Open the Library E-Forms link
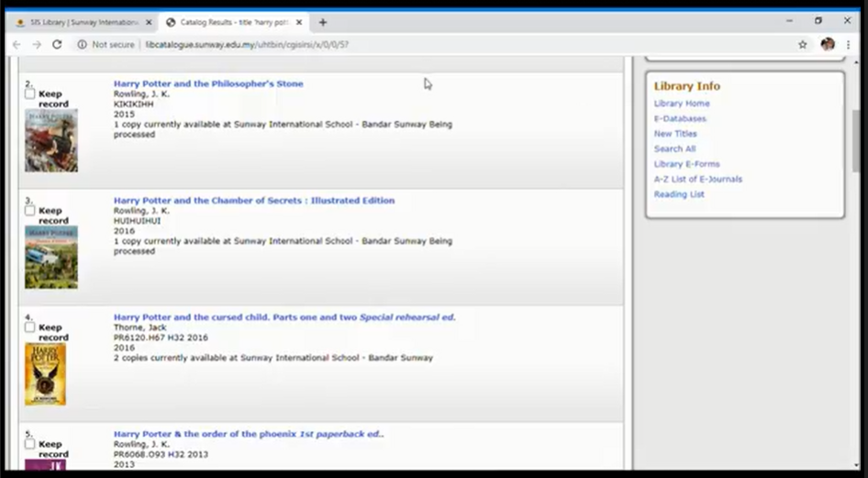 pyautogui.click(x=687, y=164)
